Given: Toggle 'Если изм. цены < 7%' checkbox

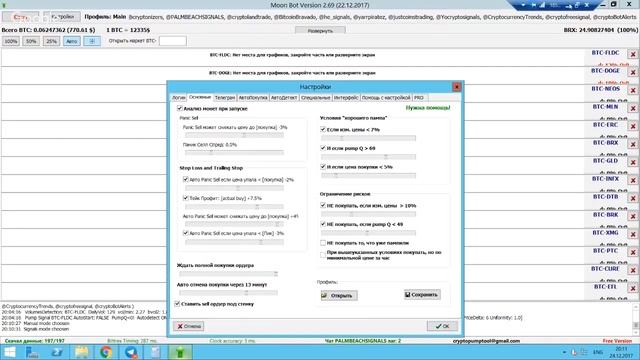Looking at the screenshot, I should click(x=323, y=129).
